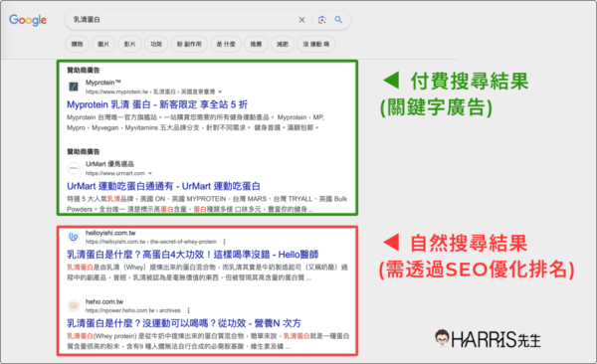The width and height of the screenshot is (597, 364).
Task: Select the 沒 運動 喝 filter chip
Action: (x=316, y=44)
